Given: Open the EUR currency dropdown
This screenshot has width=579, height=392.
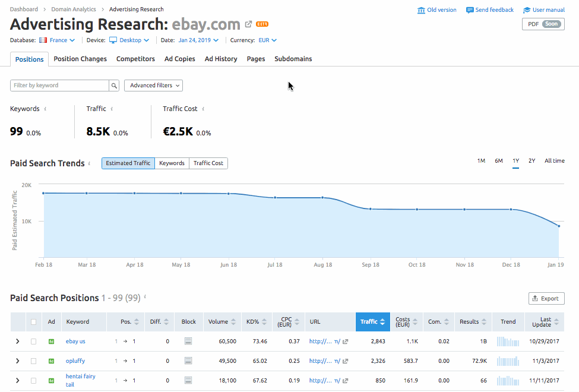Looking at the screenshot, I should 267,40.
